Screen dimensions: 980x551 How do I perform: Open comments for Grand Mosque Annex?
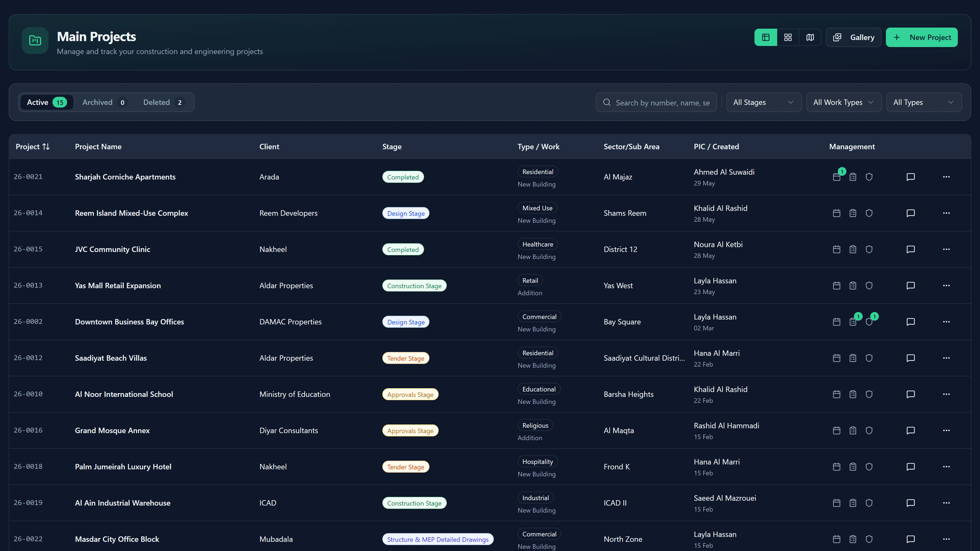[x=911, y=430]
